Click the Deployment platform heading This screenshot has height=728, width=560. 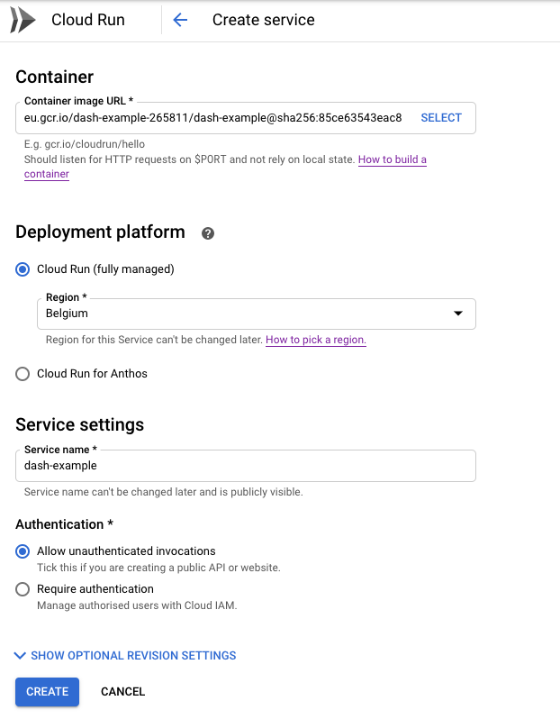pos(100,232)
